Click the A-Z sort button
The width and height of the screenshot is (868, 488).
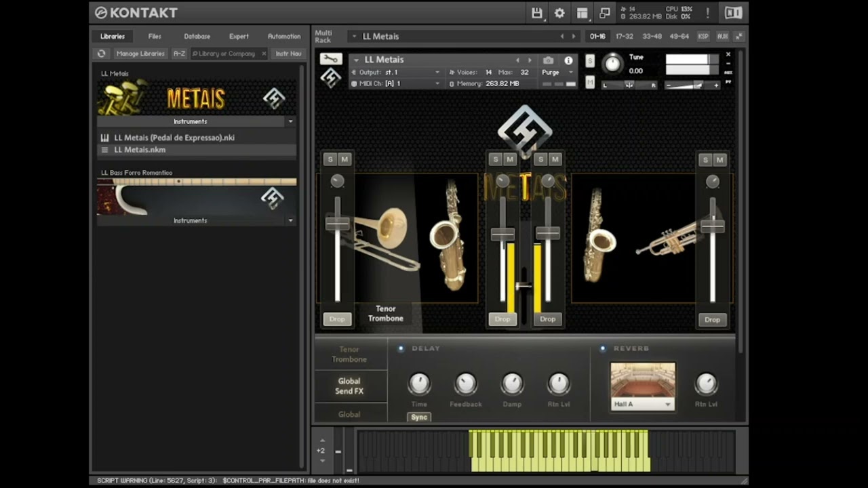click(x=179, y=54)
